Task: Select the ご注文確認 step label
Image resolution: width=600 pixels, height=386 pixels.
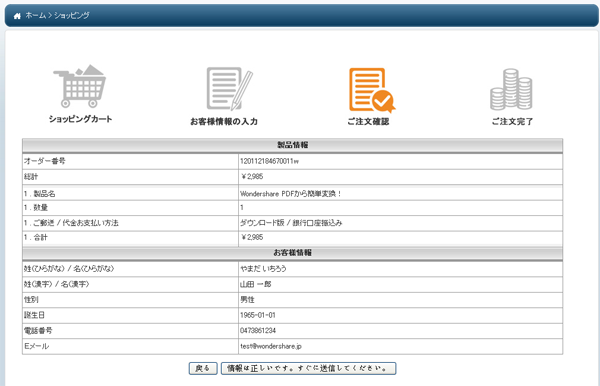Action: [x=368, y=122]
